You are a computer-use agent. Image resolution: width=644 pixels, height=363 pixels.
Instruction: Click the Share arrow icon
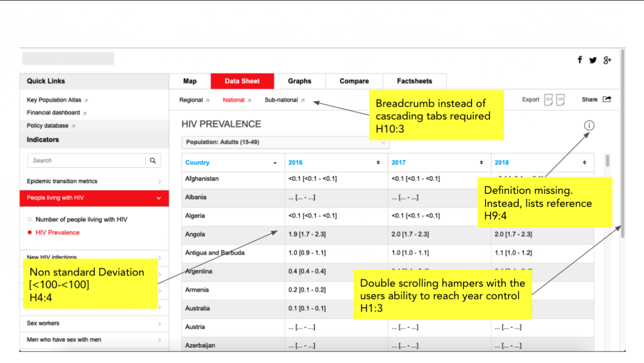607,99
